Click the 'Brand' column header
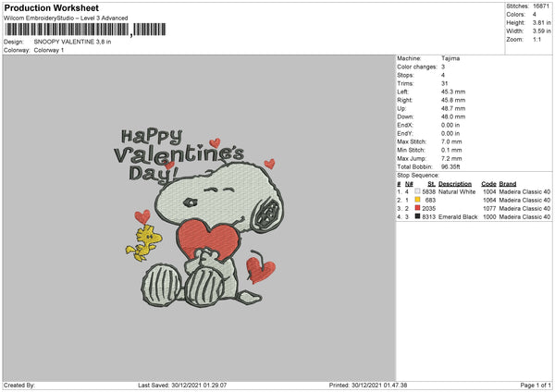The height and width of the screenshot is (392, 555). point(508,184)
